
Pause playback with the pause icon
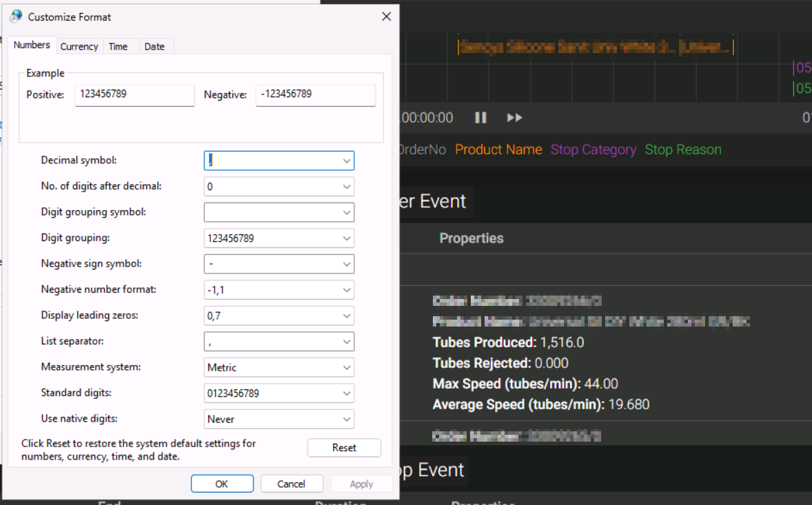pos(480,118)
